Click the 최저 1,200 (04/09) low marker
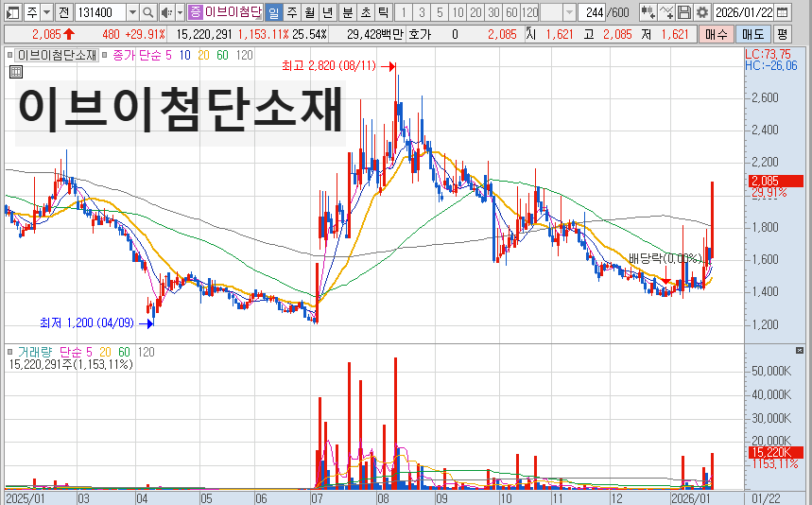Screen dimensions: 812x505 pos(87,323)
